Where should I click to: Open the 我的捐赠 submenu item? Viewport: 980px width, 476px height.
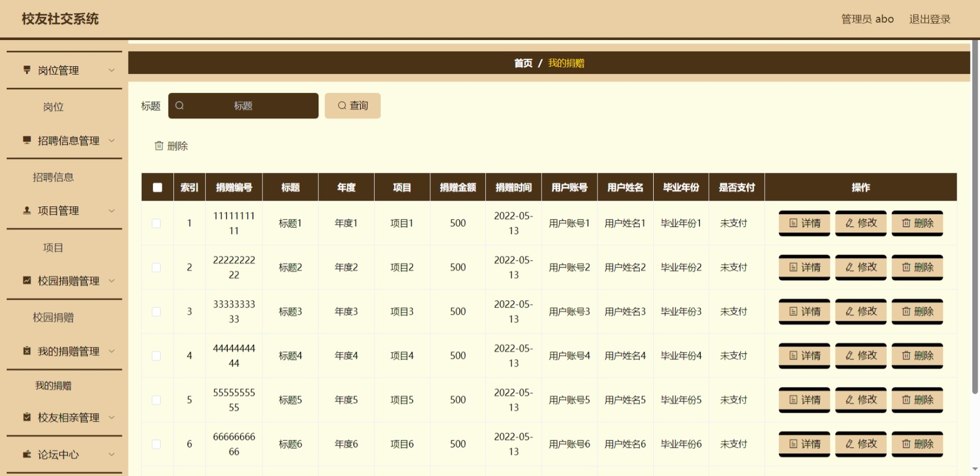pyautogui.click(x=53, y=385)
